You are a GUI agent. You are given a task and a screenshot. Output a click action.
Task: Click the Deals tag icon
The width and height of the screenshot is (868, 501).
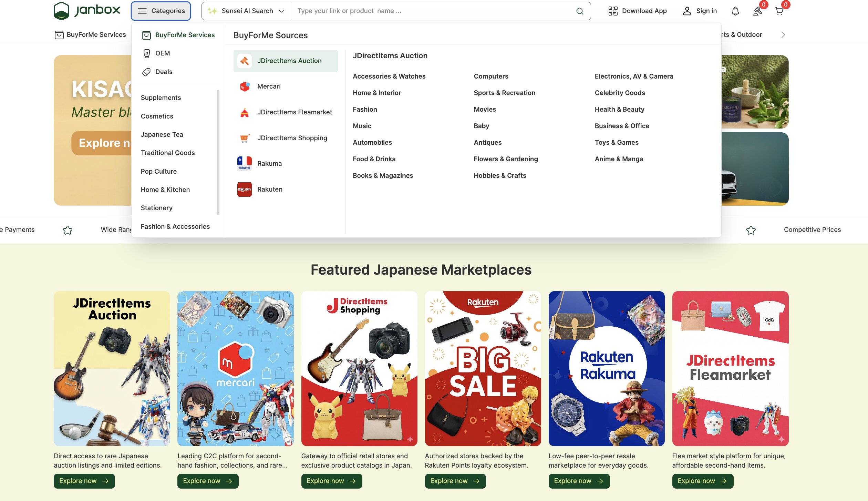147,72
